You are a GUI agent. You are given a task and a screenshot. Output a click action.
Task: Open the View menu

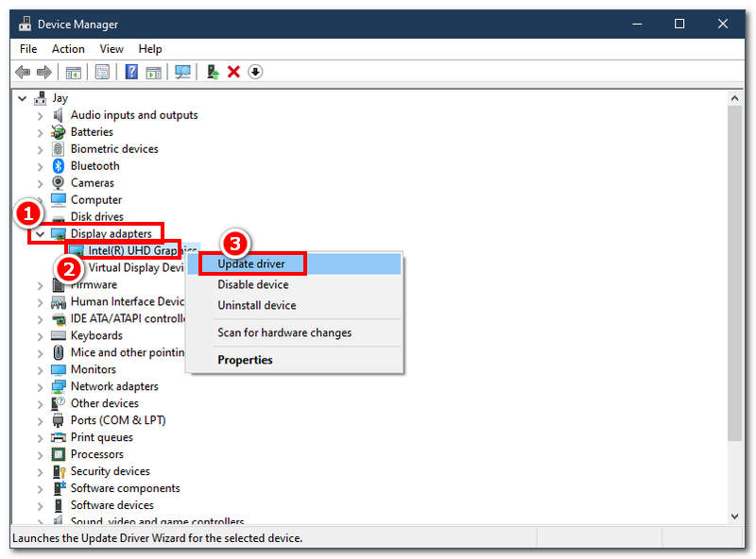coord(112,48)
